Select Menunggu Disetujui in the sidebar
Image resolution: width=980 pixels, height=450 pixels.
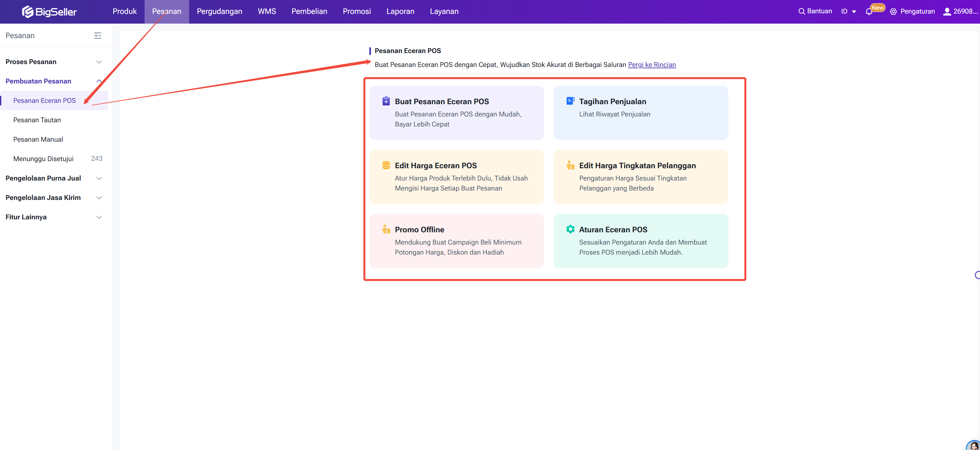click(x=43, y=159)
